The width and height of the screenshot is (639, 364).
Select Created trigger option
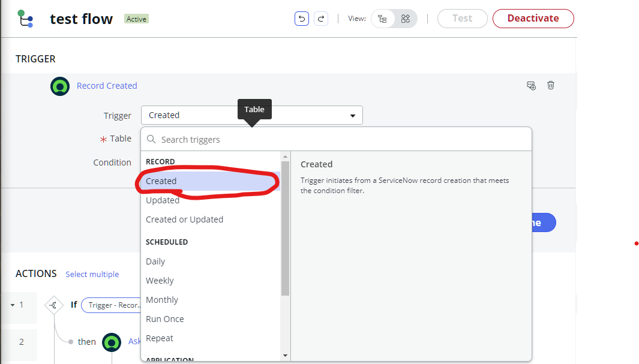[210, 181]
